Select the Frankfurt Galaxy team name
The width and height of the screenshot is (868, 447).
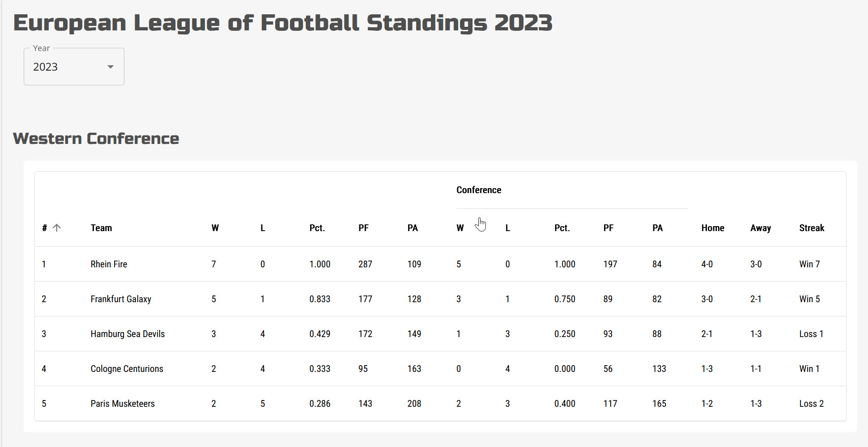coord(121,299)
